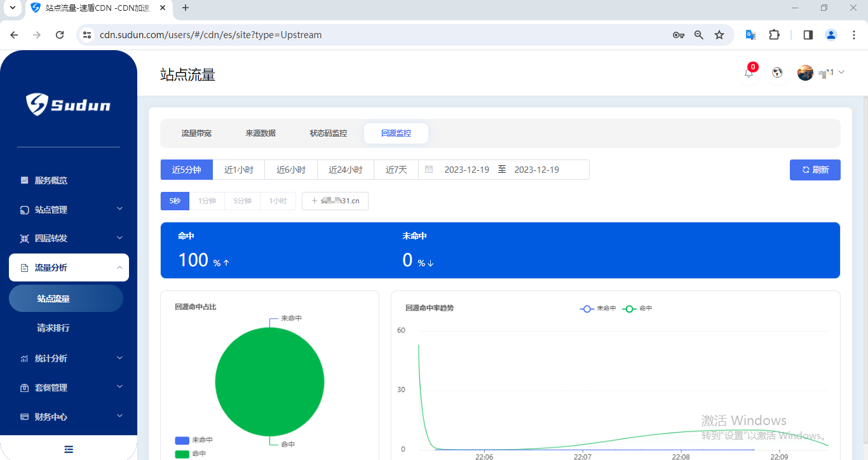
Task: Click the Sudun logo
Action: click(x=69, y=104)
